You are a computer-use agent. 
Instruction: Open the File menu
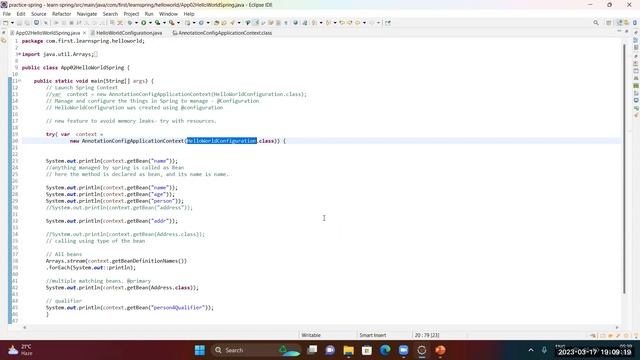[x=7, y=14]
